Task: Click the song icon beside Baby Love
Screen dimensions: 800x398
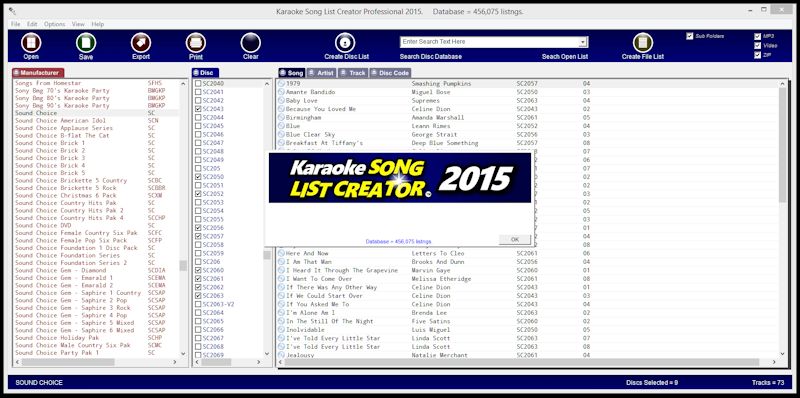Action: 281,101
